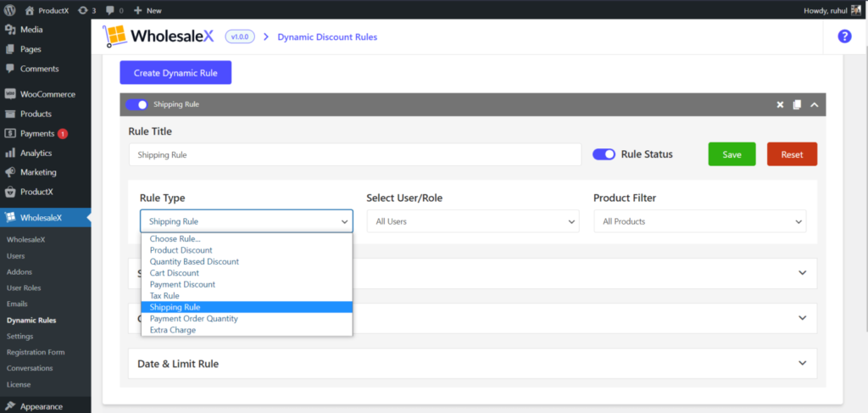Open the updates icon showing 3
This screenshot has width=868, height=413.
pos(83,10)
